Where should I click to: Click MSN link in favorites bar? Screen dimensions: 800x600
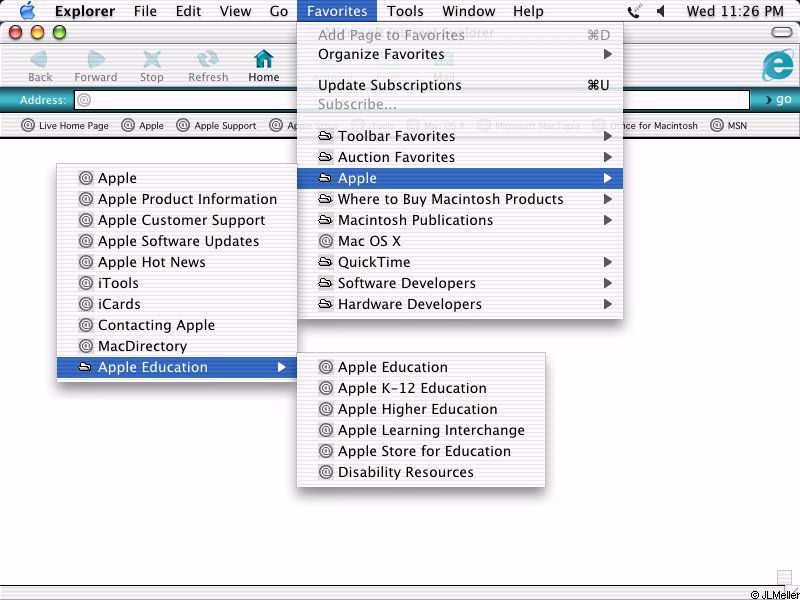(x=729, y=126)
